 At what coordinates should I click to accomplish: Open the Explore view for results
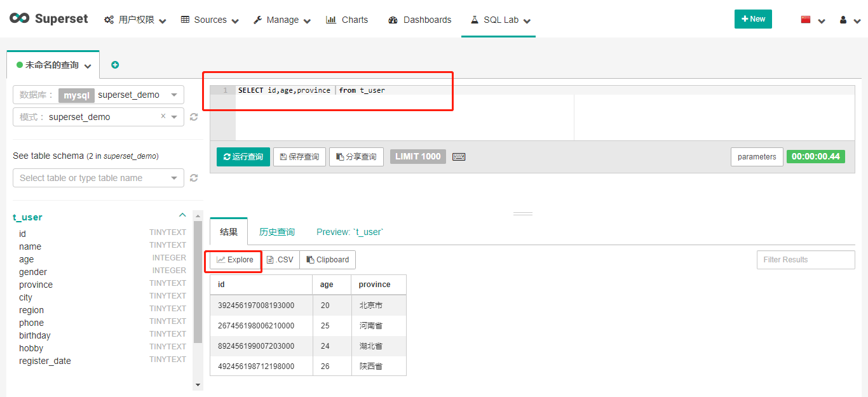point(233,259)
